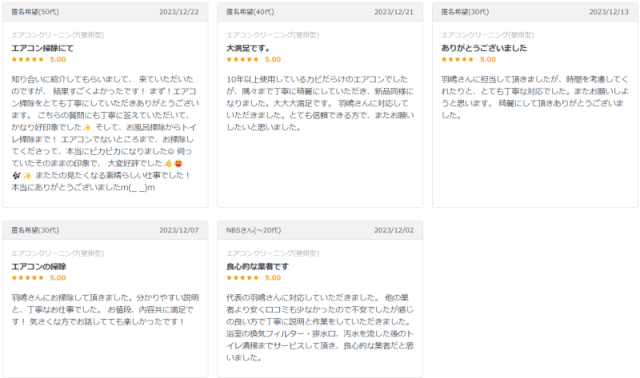Click the sparkle emoji after かなり好印象でした
The width and height of the screenshot is (640, 378).
87,127
